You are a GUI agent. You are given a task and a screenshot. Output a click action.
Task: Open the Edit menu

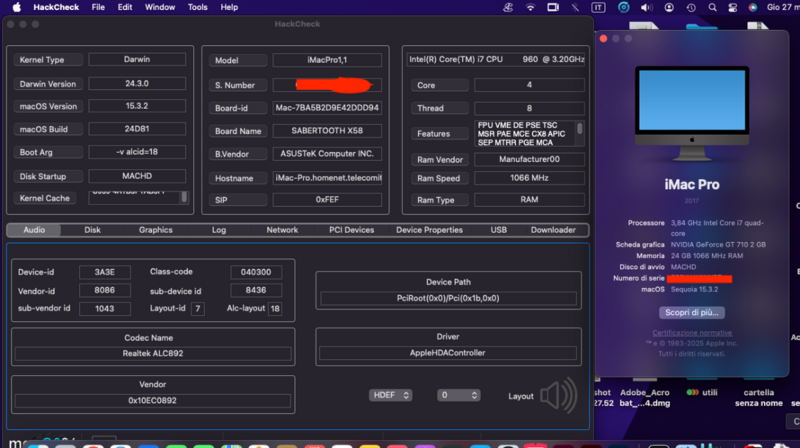pyautogui.click(x=124, y=7)
